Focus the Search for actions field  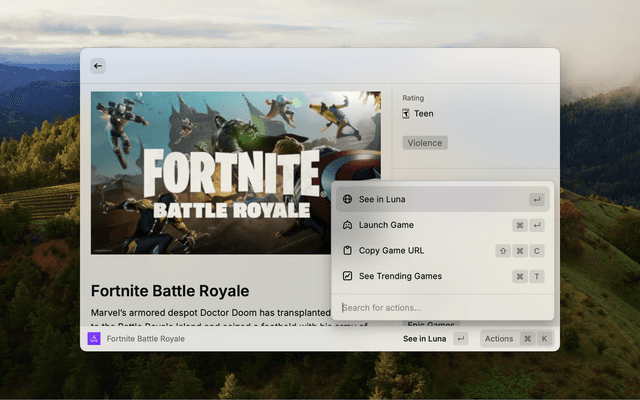pos(440,307)
